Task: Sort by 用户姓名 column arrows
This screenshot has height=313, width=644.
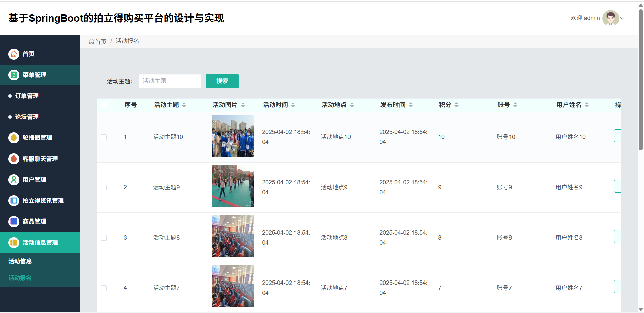Action: 587,105
